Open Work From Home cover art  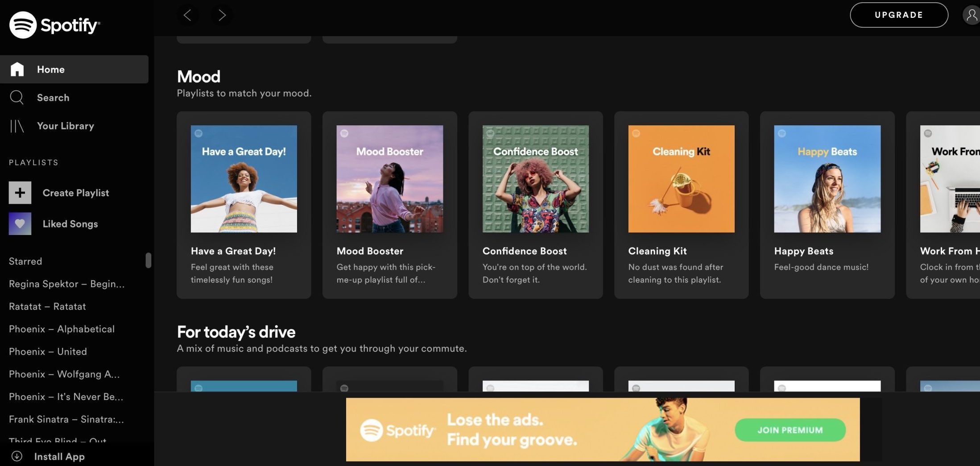point(950,179)
